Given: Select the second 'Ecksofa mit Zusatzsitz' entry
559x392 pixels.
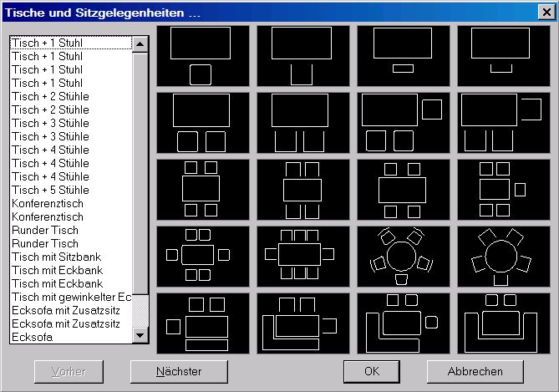Looking at the screenshot, I should click(x=71, y=323).
